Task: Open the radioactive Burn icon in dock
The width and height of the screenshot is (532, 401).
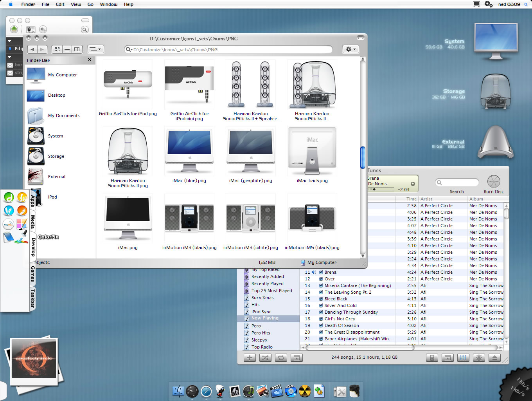Action: 305,391
